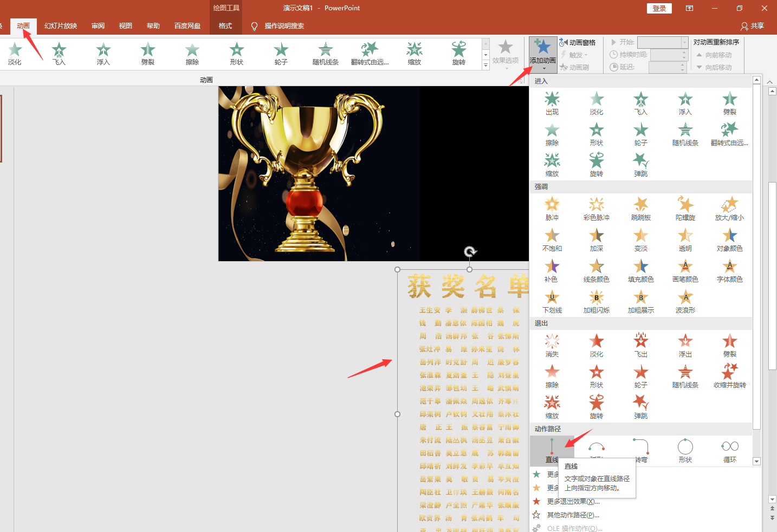This screenshot has height=532, width=777.
Task: Expand the ribbon animation gallery more arrow
Action: coord(485,66)
